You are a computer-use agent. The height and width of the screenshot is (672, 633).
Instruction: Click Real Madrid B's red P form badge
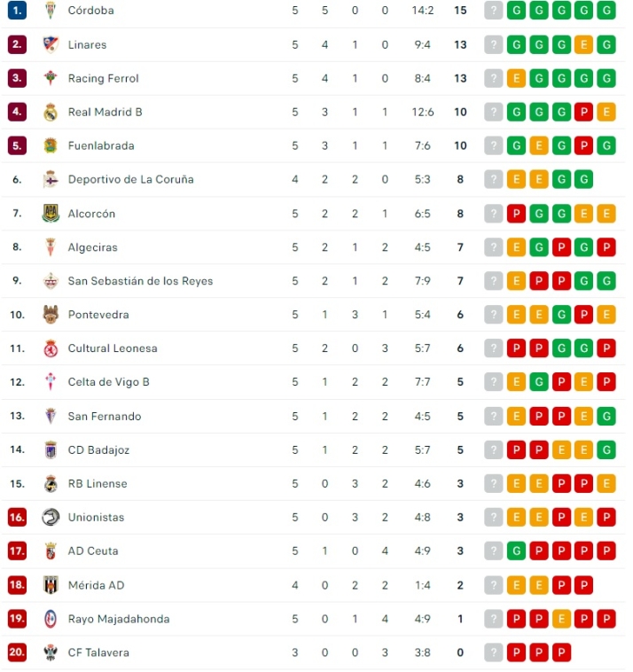[x=584, y=112]
